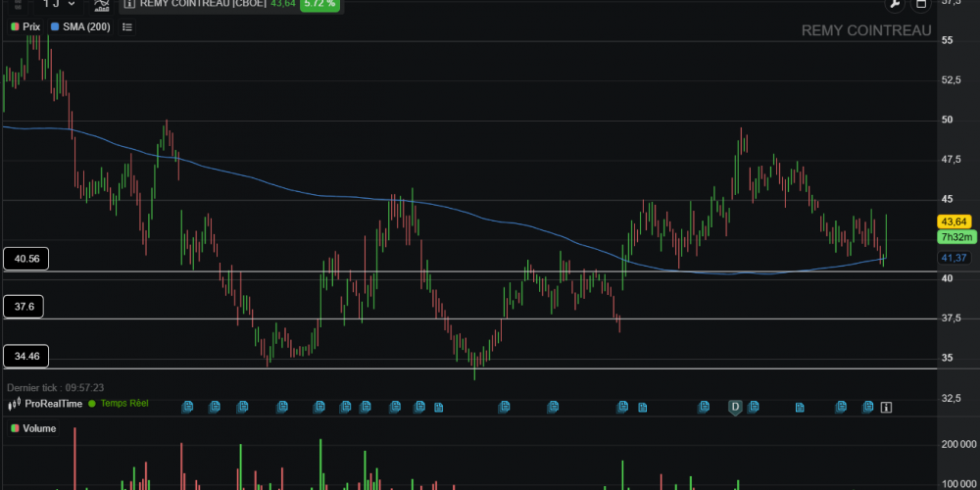
Task: Click the info icon before REMY COINTREAU [CBOE]
Action: tap(129, 4)
